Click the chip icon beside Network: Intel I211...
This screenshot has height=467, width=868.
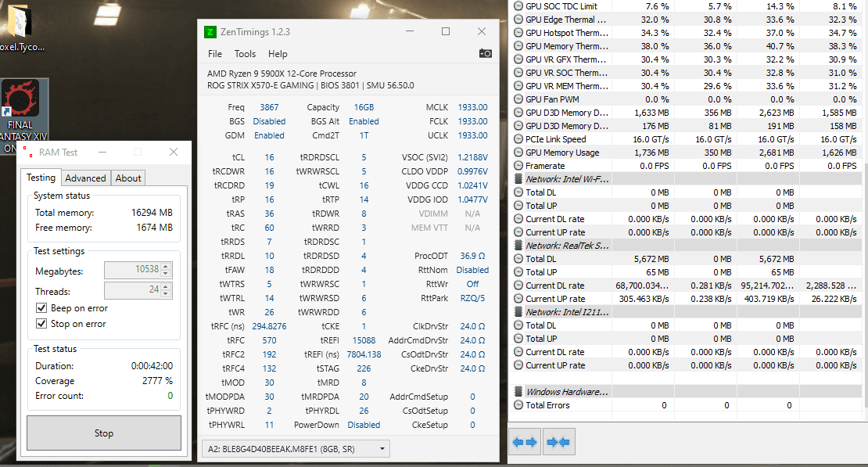(518, 312)
